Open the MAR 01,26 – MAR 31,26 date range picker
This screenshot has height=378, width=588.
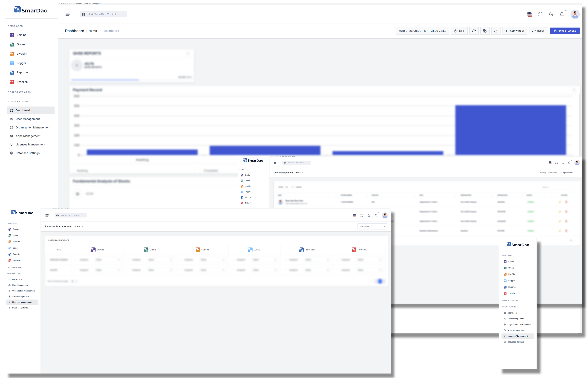[422, 31]
